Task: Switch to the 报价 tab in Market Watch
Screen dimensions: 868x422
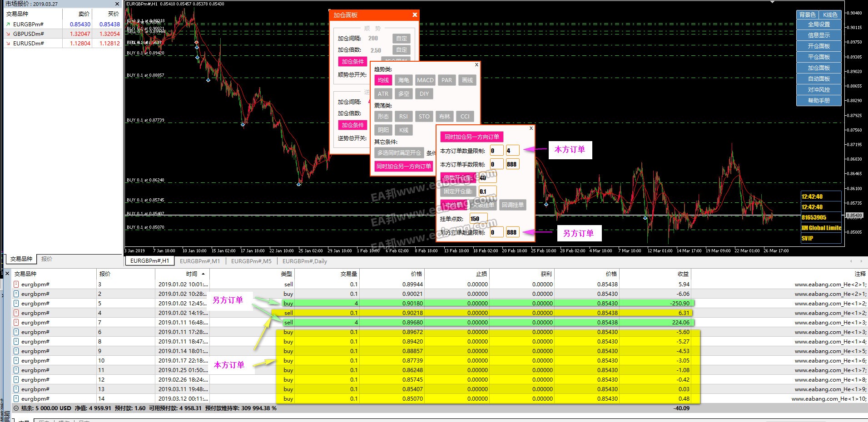Action: click(x=46, y=259)
